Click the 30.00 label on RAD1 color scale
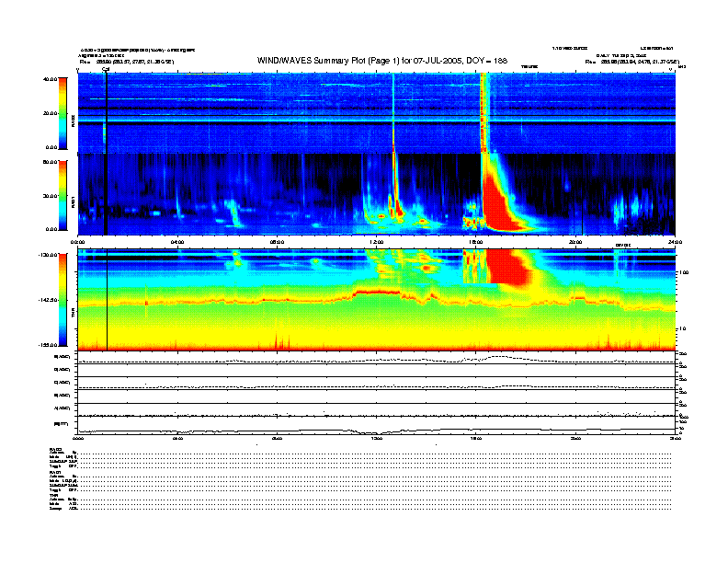The image size is (728, 563). click(x=50, y=196)
